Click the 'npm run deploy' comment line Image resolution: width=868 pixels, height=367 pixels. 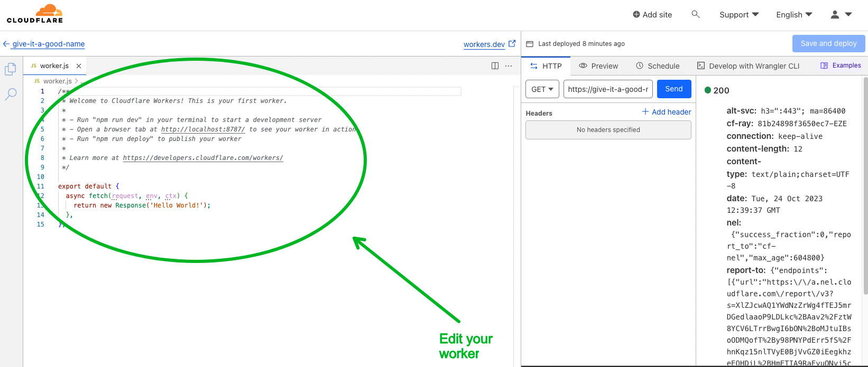click(x=152, y=139)
